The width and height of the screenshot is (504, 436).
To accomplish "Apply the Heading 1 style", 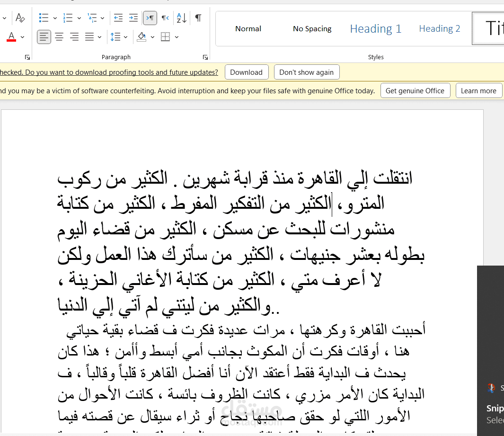I will point(376,28).
